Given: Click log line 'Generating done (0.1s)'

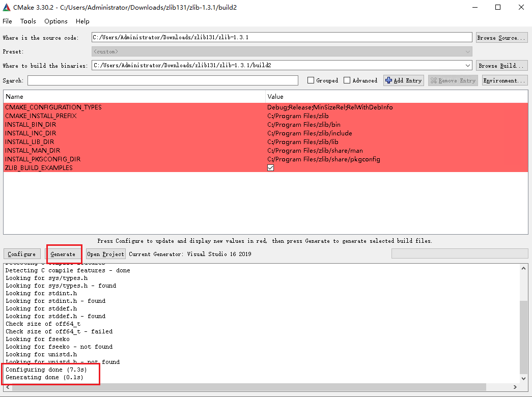Looking at the screenshot, I should (44, 377).
